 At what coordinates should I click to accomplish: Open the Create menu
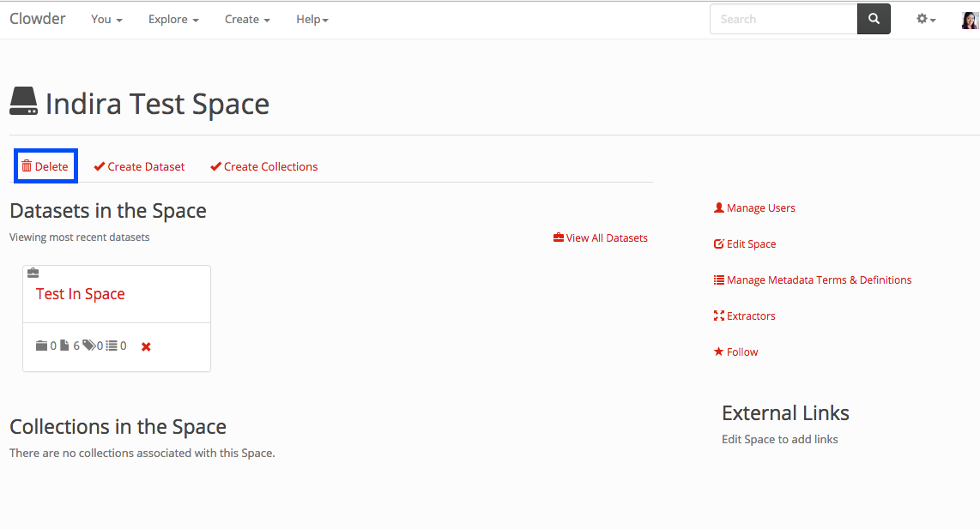click(247, 19)
